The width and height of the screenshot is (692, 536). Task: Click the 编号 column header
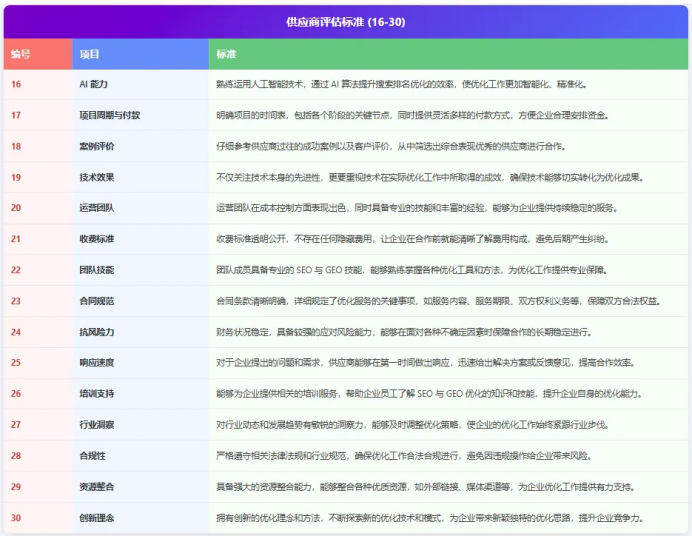(x=20, y=54)
